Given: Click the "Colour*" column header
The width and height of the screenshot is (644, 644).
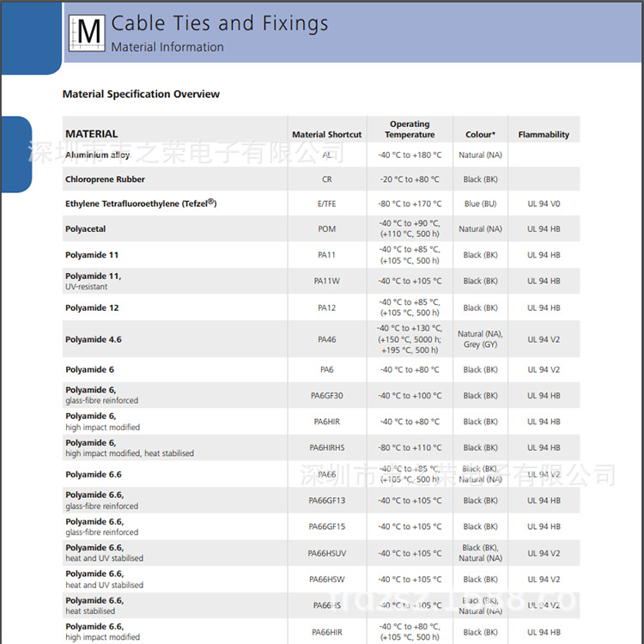Looking at the screenshot, I should point(480,135).
